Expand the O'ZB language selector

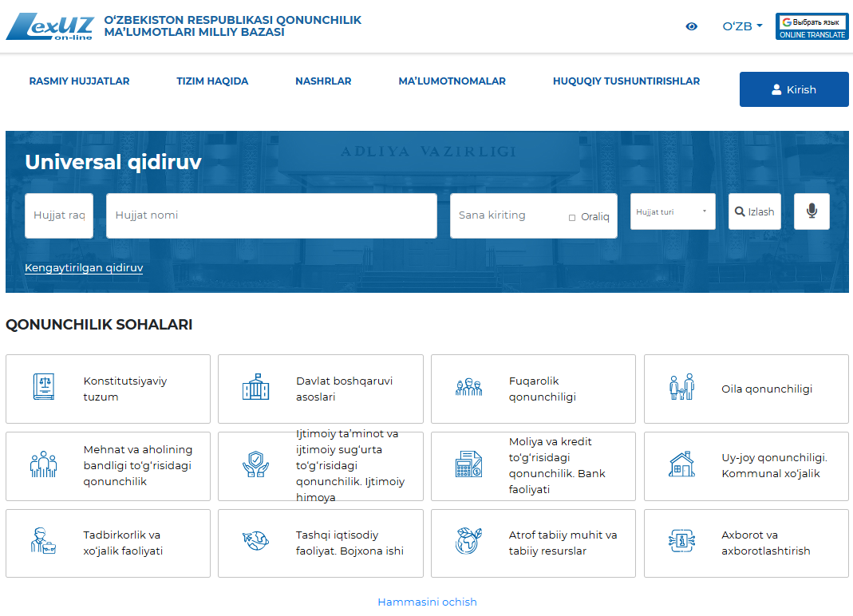742,26
